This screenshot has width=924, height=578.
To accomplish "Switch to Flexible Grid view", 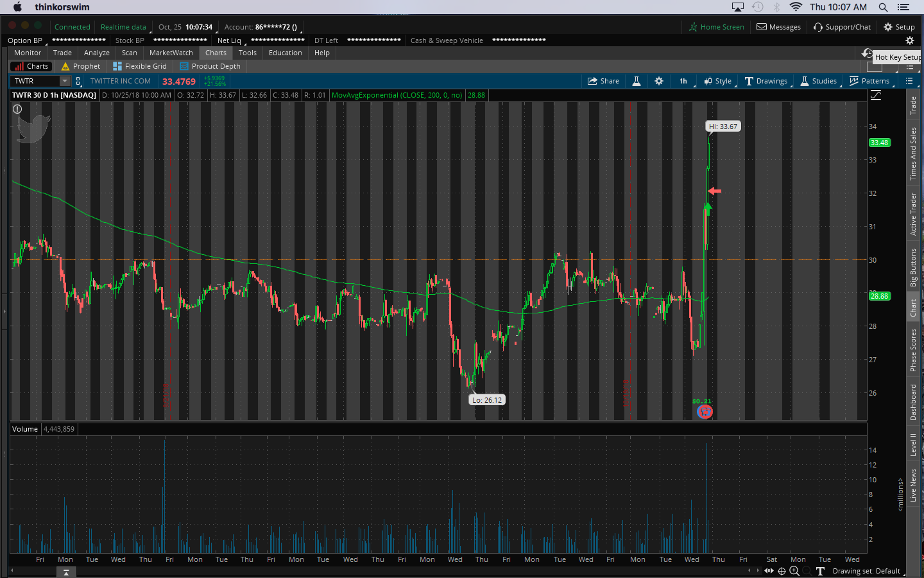I will 140,66.
